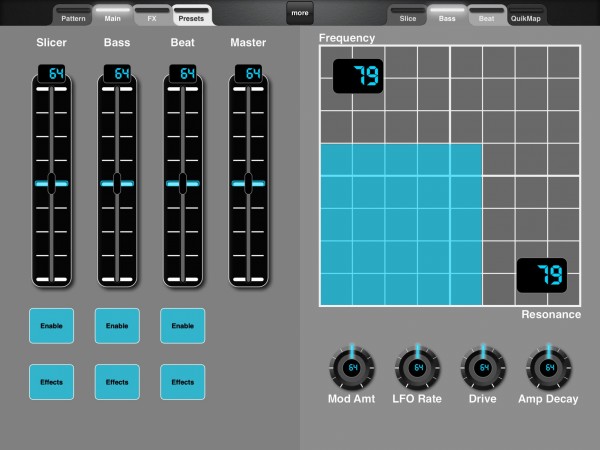Toggle Enable under the Bass channel
This screenshot has height=450, width=600.
click(117, 326)
